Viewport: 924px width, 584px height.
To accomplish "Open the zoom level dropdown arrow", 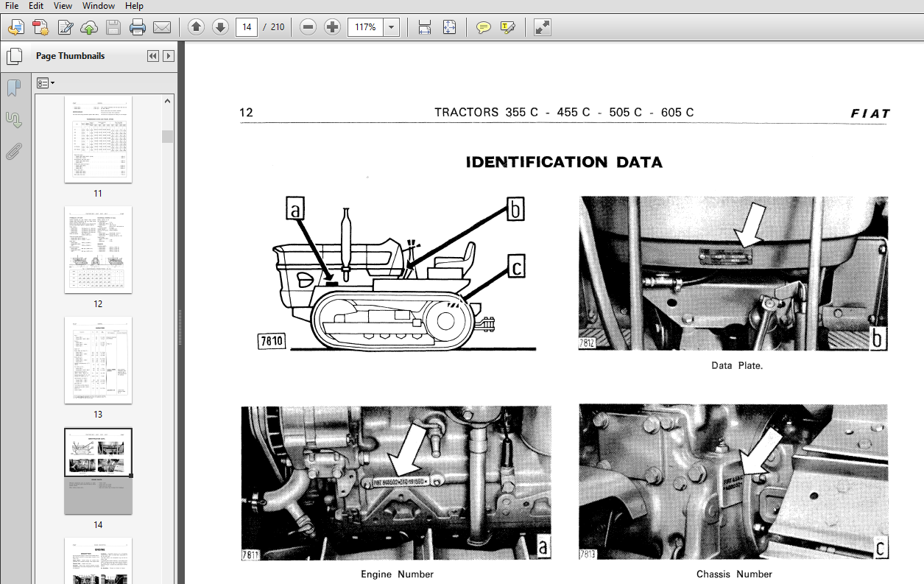I will (x=391, y=27).
